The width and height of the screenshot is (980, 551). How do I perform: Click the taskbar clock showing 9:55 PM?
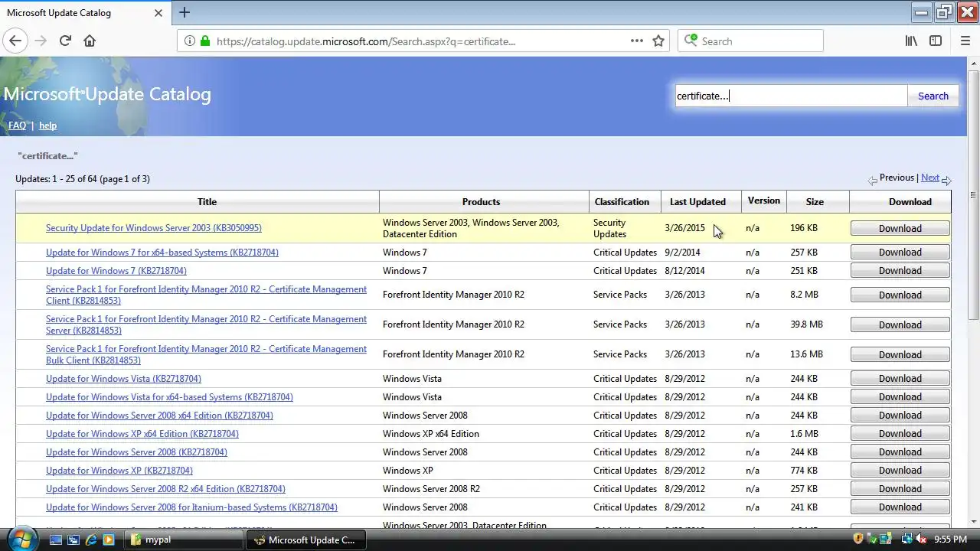pos(950,540)
